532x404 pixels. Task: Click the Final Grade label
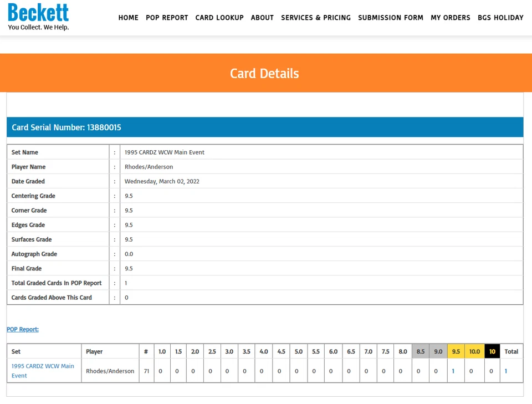click(27, 268)
